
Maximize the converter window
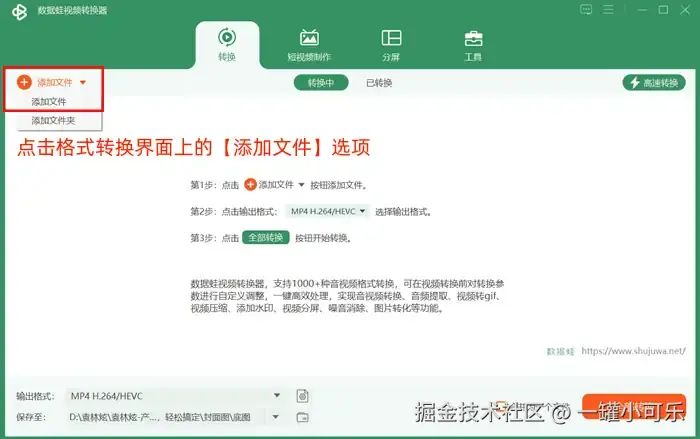pos(663,10)
